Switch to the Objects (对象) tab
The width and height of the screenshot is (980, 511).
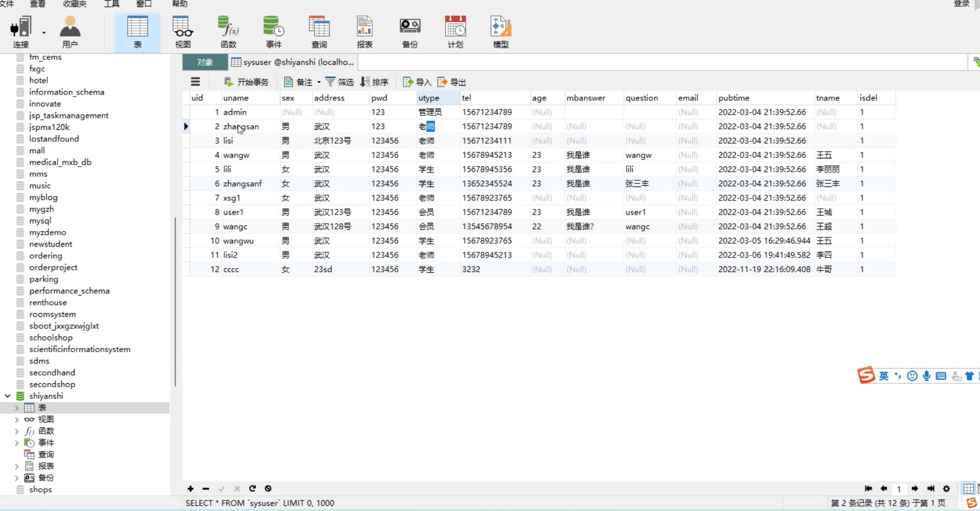(205, 62)
